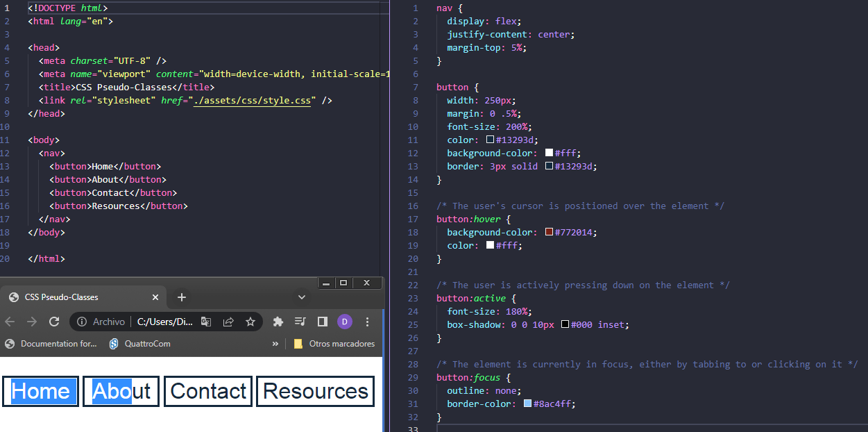
Task: Open QuattroCom bookmark
Action: tap(140, 344)
